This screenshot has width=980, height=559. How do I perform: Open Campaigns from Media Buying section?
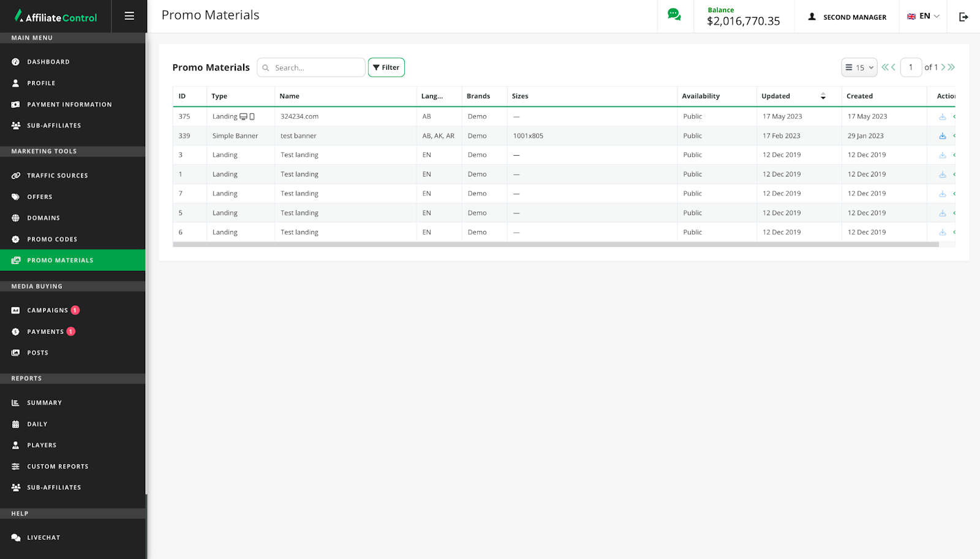(x=47, y=311)
